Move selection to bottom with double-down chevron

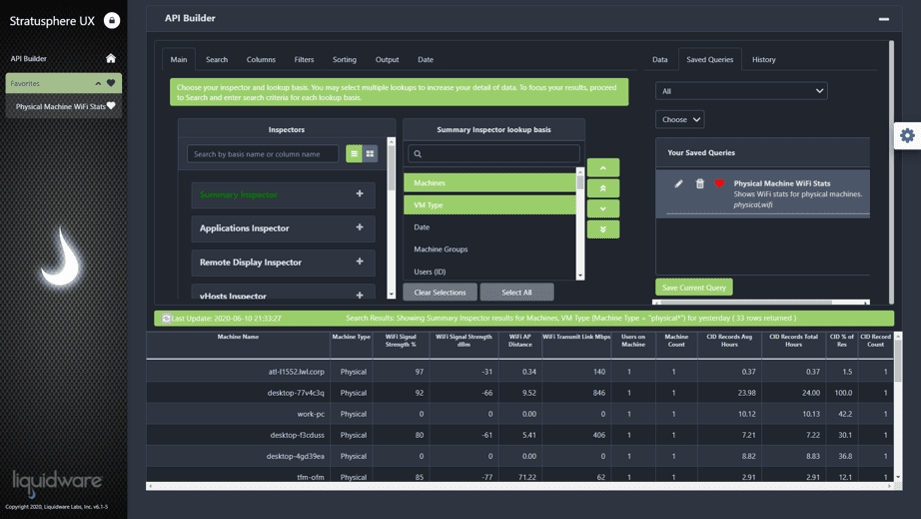click(x=603, y=229)
